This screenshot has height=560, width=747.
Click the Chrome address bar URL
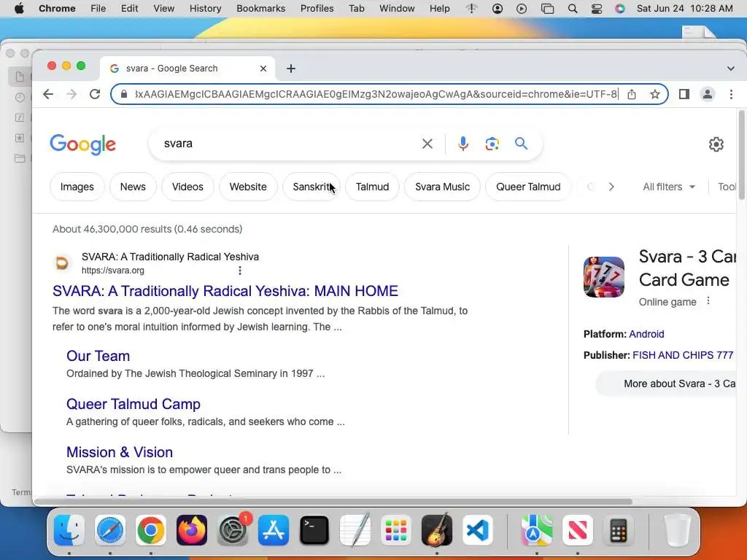point(376,94)
